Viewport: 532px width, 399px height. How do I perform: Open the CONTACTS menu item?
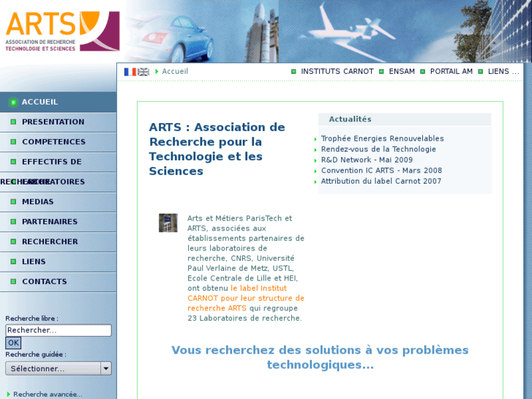pos(58,282)
